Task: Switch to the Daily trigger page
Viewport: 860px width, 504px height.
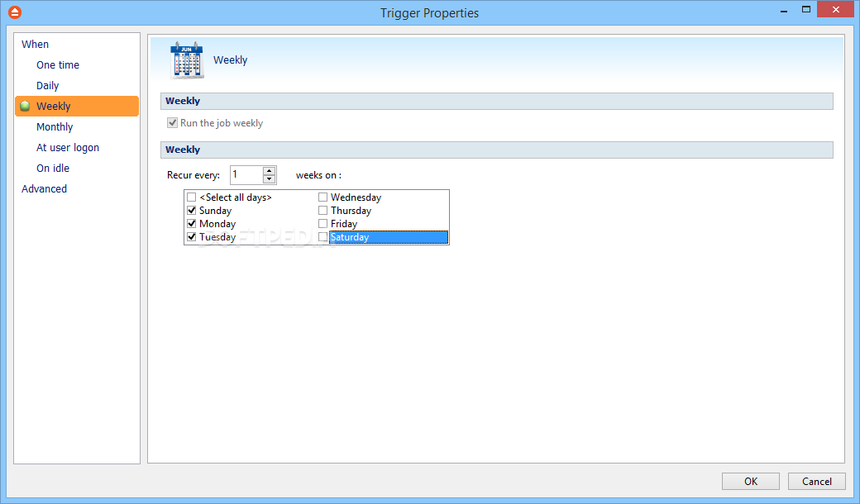Action: (48, 85)
